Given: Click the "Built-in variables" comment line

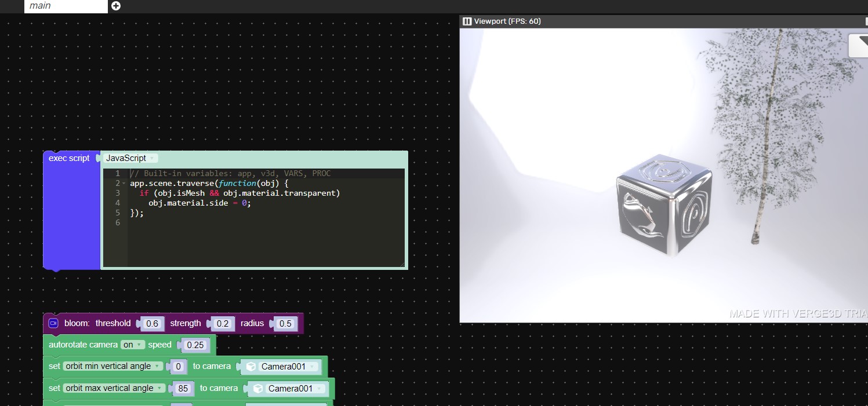Looking at the screenshot, I should (230, 174).
